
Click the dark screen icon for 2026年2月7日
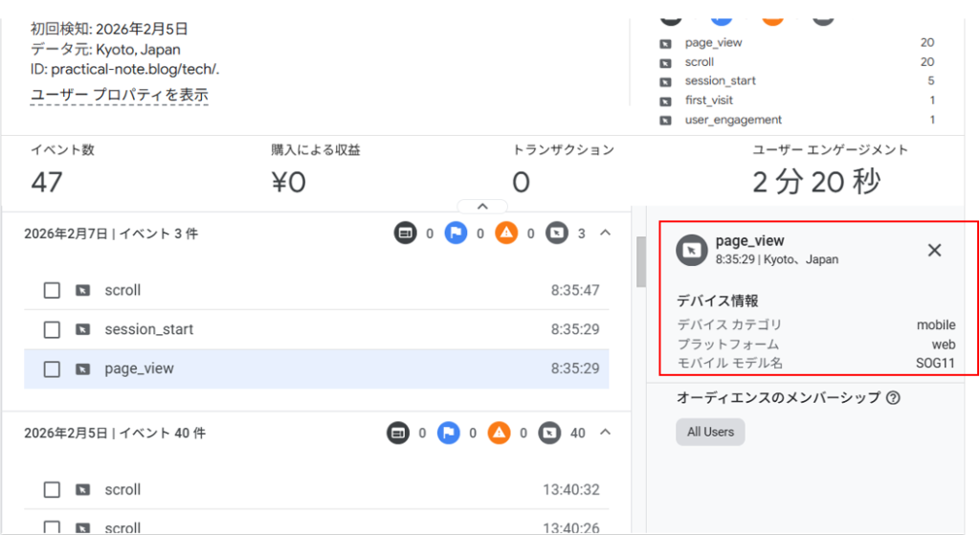click(406, 234)
